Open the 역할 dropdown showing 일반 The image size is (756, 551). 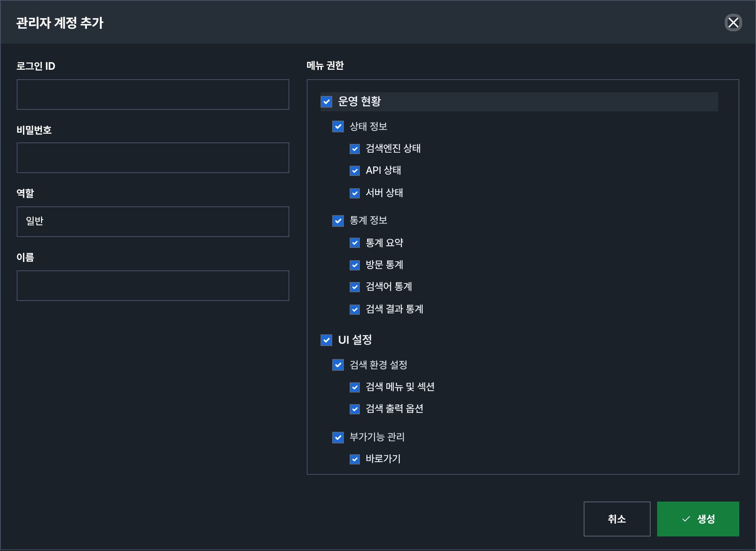(x=153, y=222)
